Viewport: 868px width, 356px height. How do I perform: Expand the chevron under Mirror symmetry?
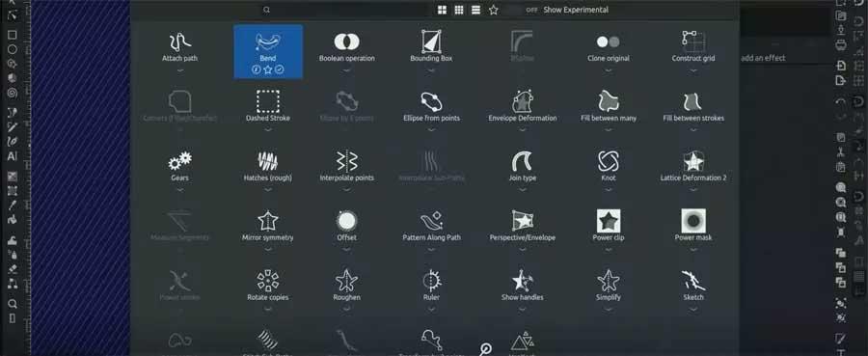268,250
